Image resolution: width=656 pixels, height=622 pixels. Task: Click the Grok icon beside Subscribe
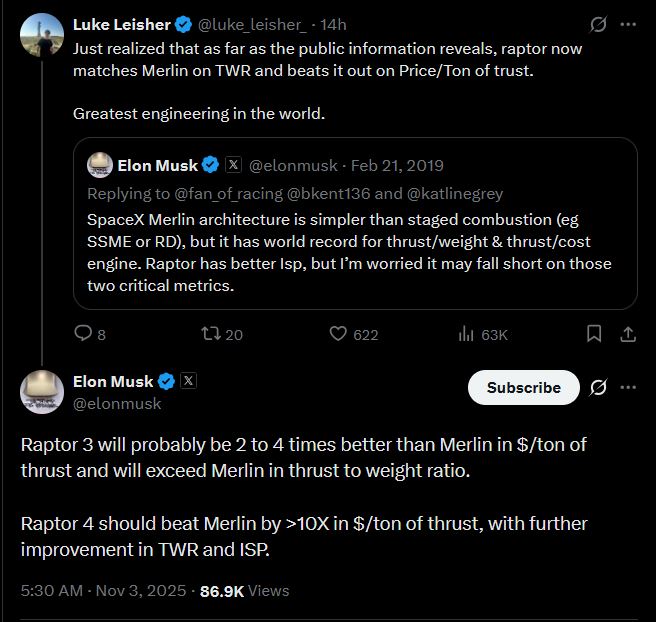tap(598, 387)
